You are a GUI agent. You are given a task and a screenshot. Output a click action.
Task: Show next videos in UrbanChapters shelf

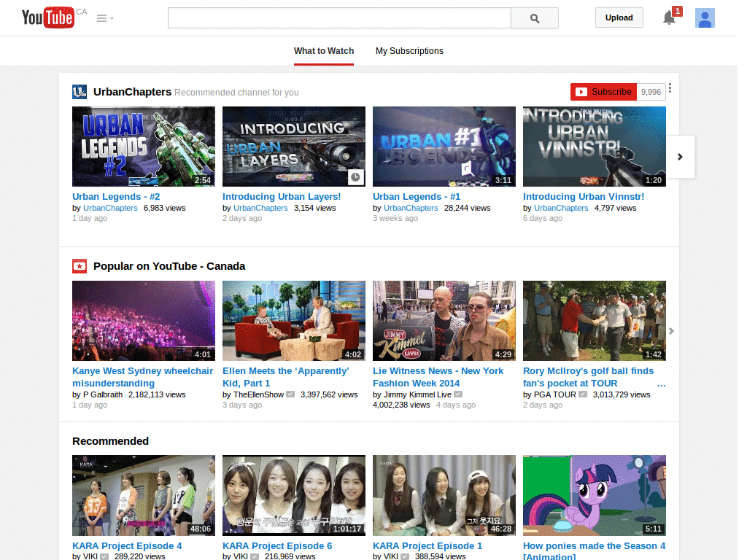[x=681, y=157]
